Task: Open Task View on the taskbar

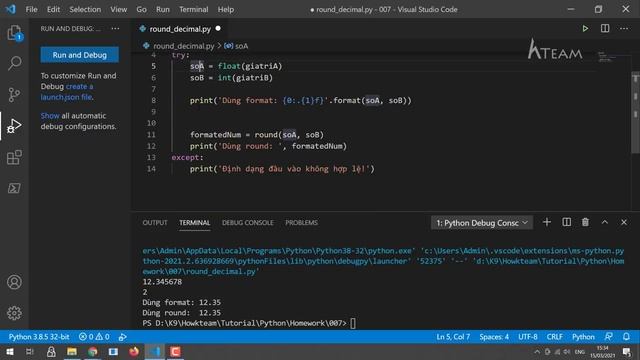Action: click(29, 351)
